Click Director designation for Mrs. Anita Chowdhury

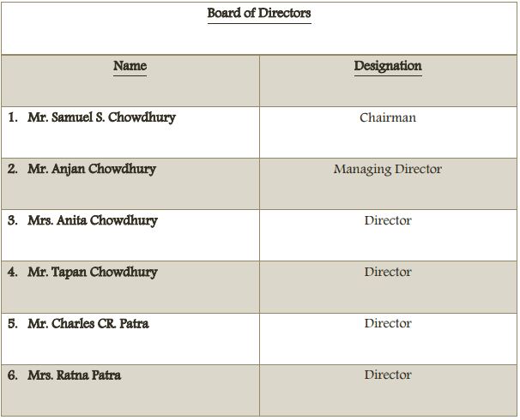pyautogui.click(x=388, y=220)
